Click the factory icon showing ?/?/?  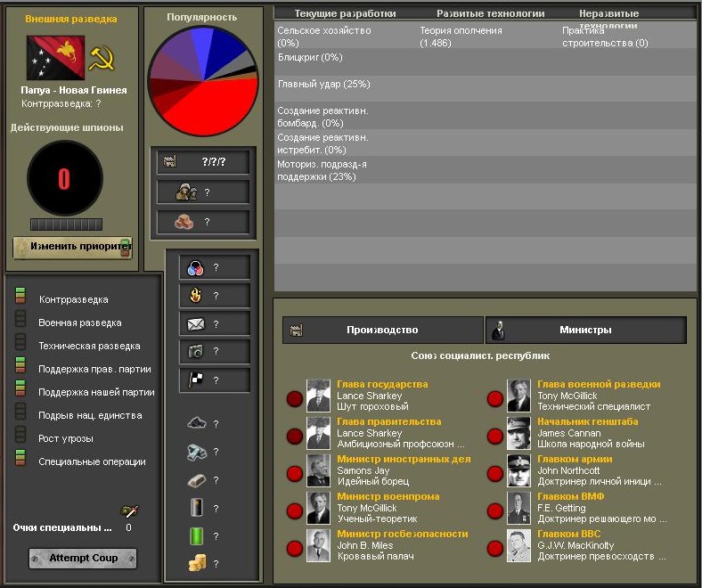point(169,161)
